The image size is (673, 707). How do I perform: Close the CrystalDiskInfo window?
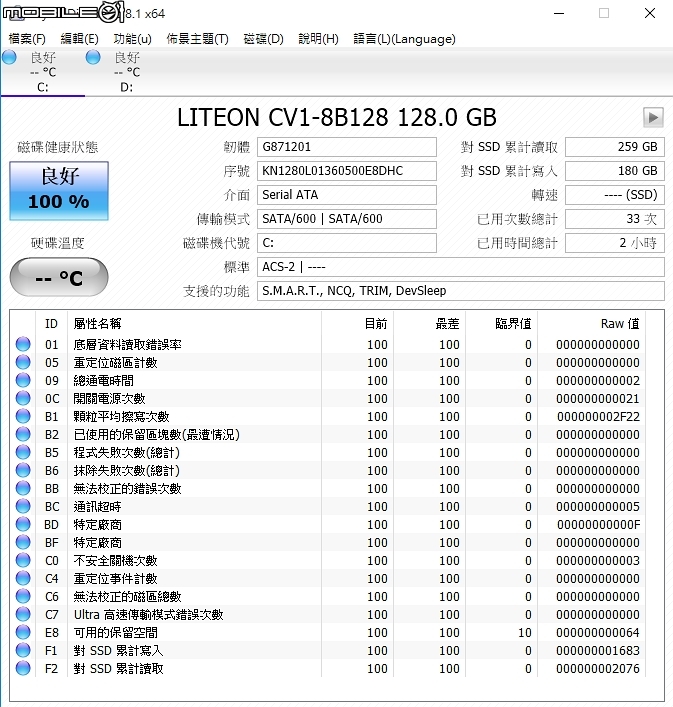click(x=650, y=14)
